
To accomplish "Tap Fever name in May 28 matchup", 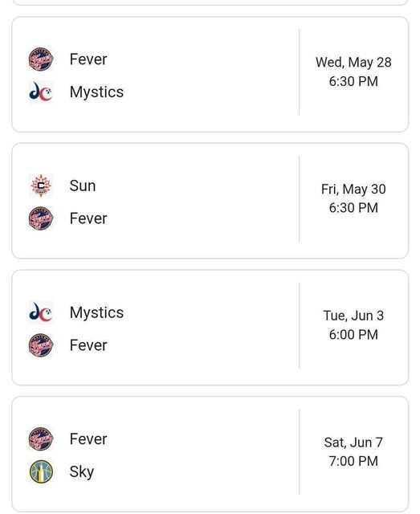I will 88,59.
